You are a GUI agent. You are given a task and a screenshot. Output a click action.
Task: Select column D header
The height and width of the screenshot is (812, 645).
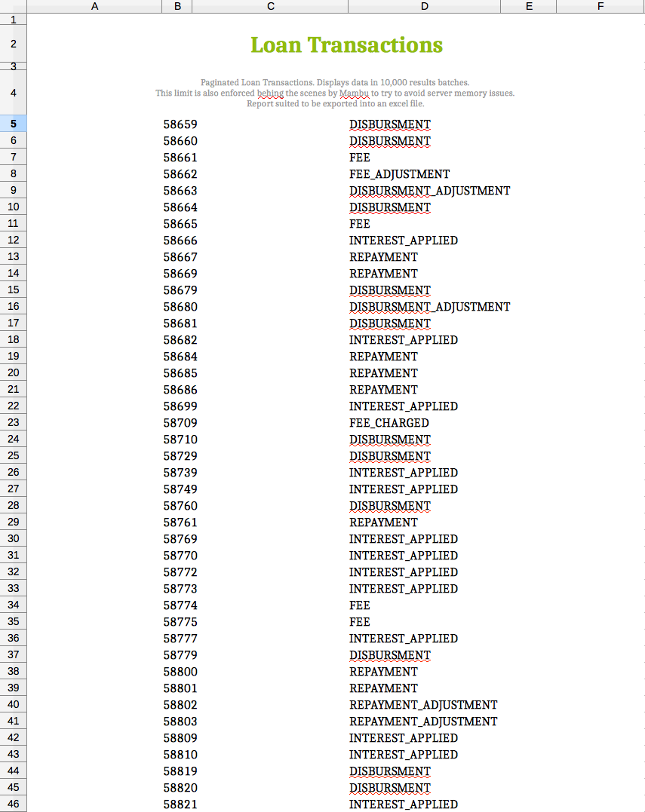pyautogui.click(x=424, y=6)
